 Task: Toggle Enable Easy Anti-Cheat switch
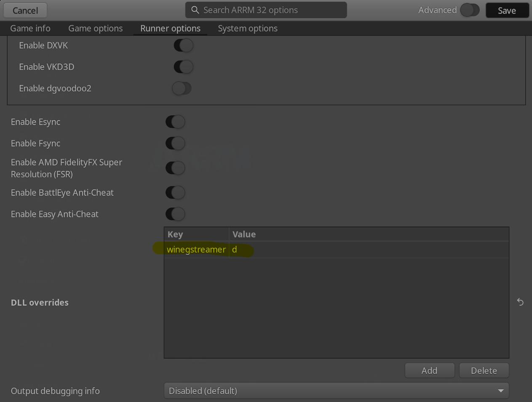tap(175, 214)
